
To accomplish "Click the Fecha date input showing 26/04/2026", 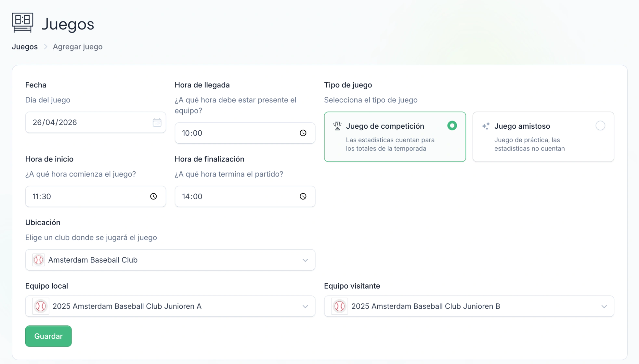I will pyautogui.click(x=96, y=123).
